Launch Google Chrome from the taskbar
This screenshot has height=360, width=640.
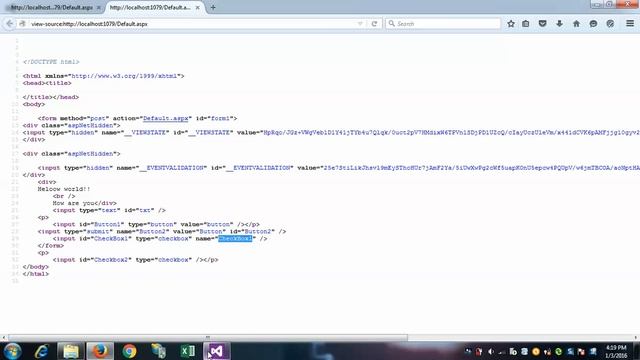(129, 351)
